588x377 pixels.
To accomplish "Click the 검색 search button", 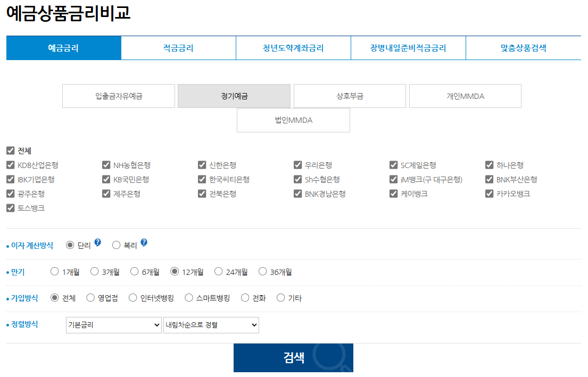I will 293,357.
